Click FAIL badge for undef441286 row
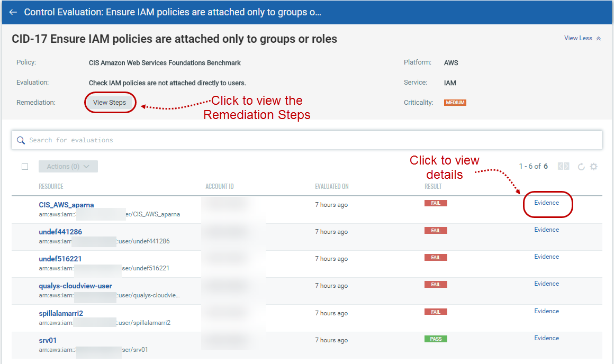Image resolution: width=614 pixels, height=364 pixels. pyautogui.click(x=436, y=231)
